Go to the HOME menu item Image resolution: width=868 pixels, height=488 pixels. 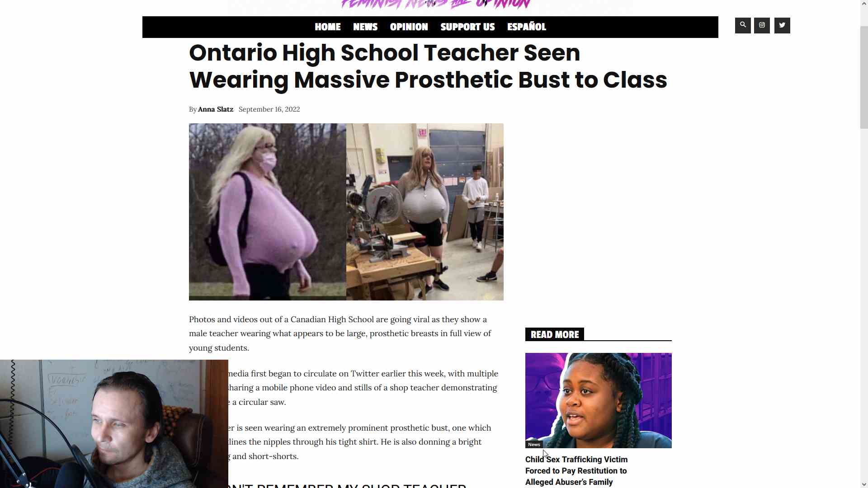[x=328, y=27]
